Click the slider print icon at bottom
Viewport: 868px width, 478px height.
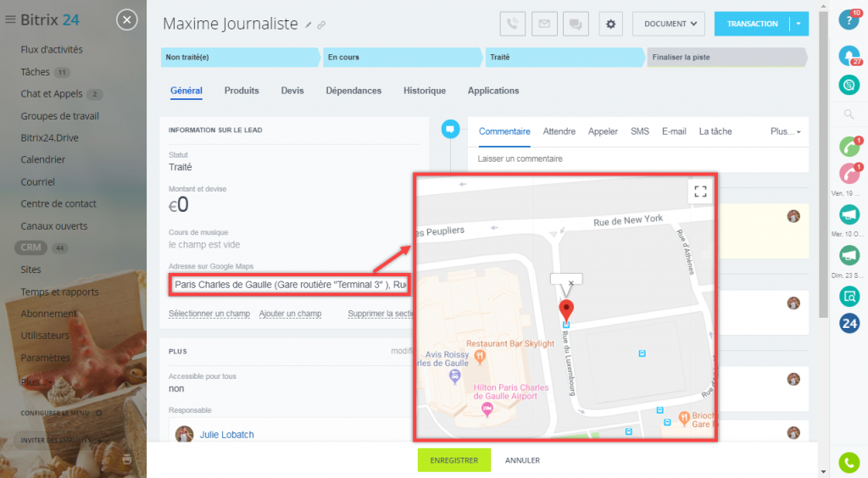coord(127,459)
